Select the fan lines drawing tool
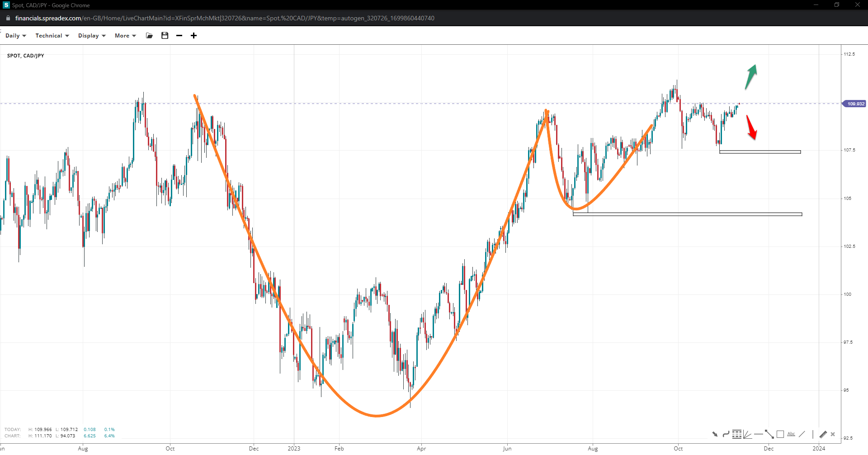This screenshot has height=455, width=868. [x=747, y=434]
